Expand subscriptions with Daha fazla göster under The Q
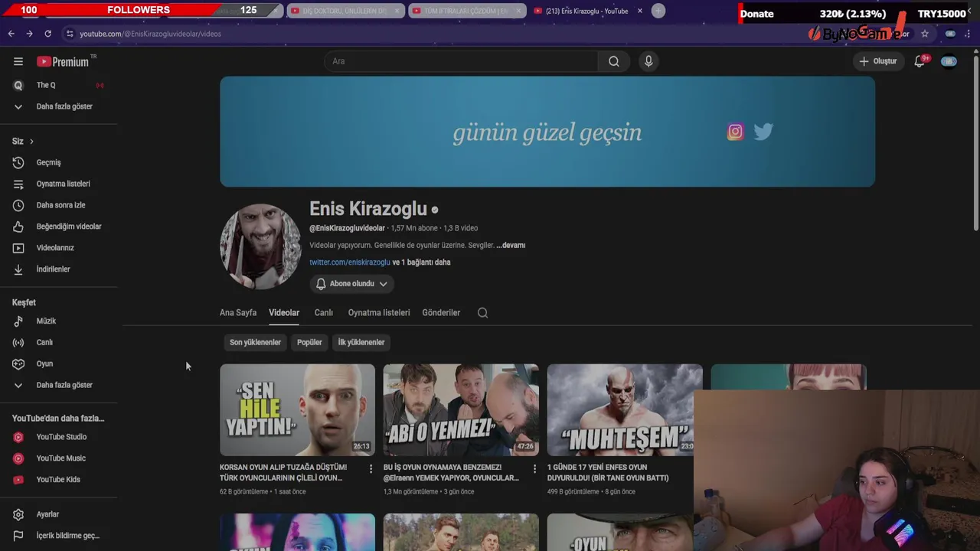The height and width of the screenshot is (551, 980). click(x=59, y=106)
